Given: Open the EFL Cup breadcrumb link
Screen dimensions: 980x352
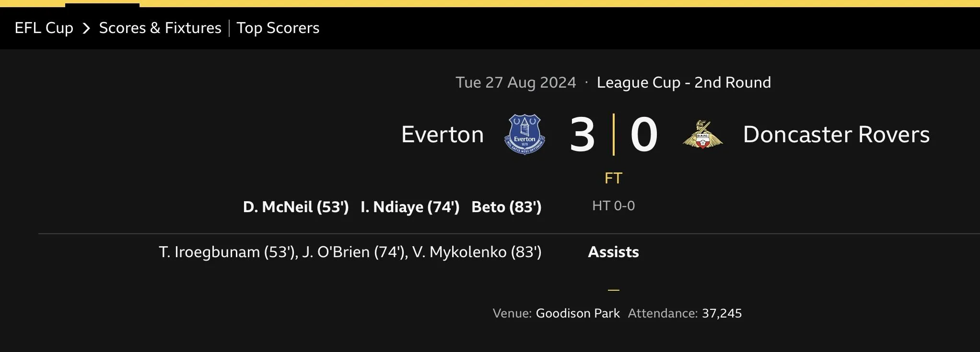Looking at the screenshot, I should pos(44,28).
